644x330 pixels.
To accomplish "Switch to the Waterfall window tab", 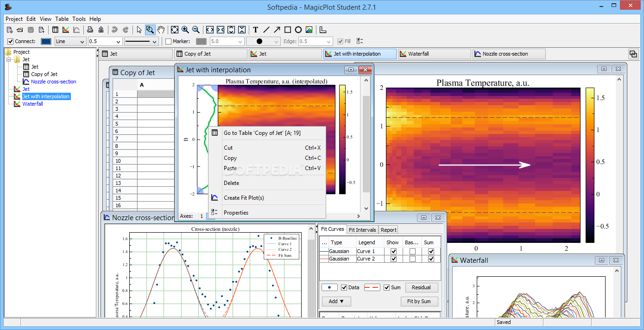I will pos(434,54).
